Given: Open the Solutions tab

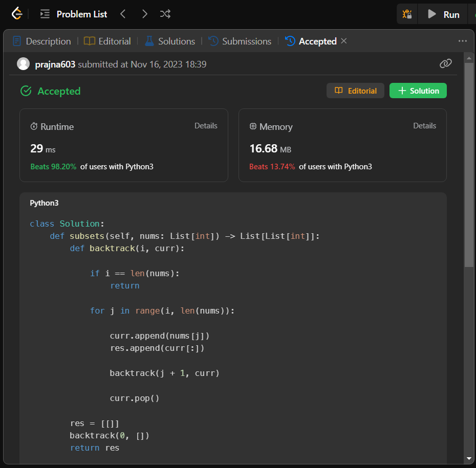Looking at the screenshot, I should point(170,41).
